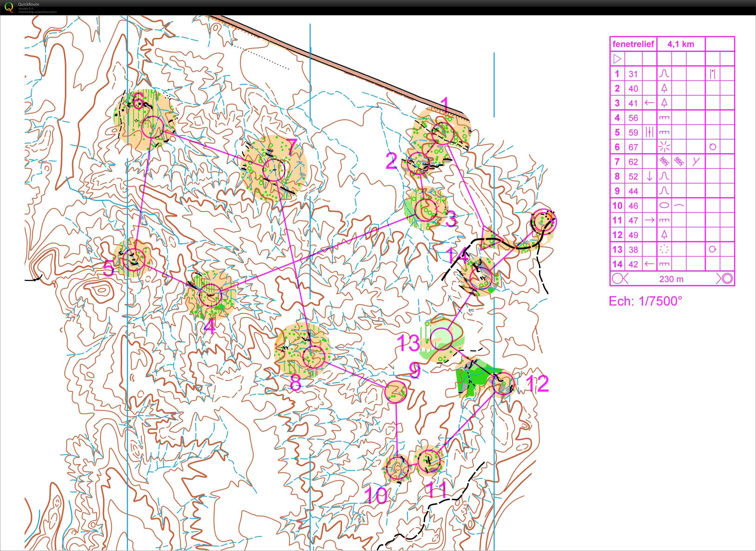756x551 pixels.
Task: Click control code 49 in the table
Action: click(633, 235)
